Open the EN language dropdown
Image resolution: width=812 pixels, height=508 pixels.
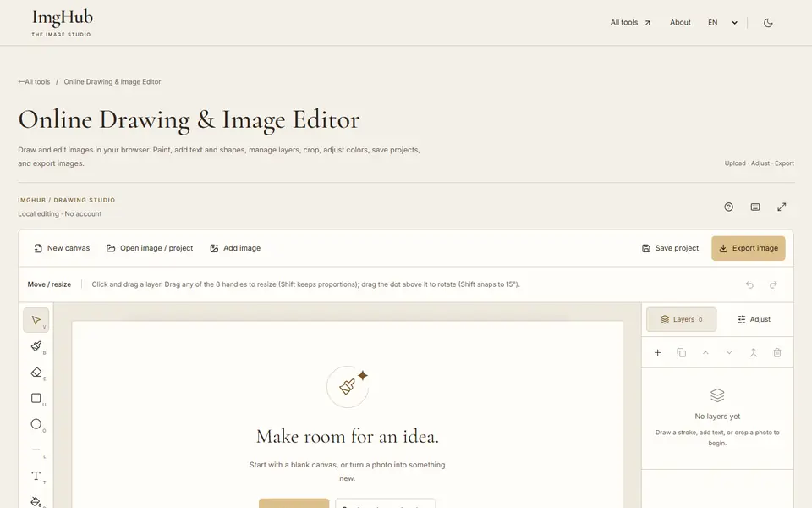tap(722, 23)
